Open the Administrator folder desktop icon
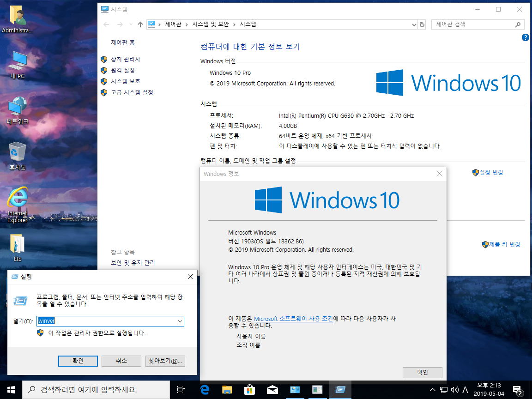 tap(17, 20)
